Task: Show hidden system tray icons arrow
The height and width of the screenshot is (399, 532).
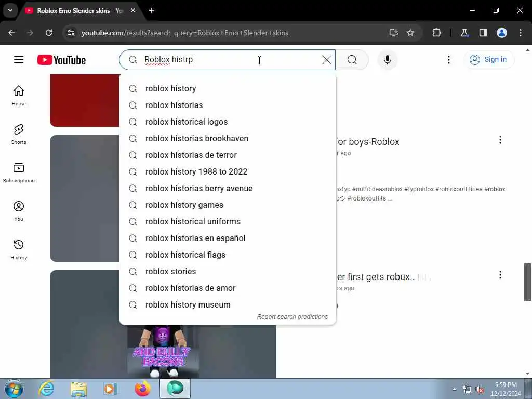Action: click(x=454, y=389)
